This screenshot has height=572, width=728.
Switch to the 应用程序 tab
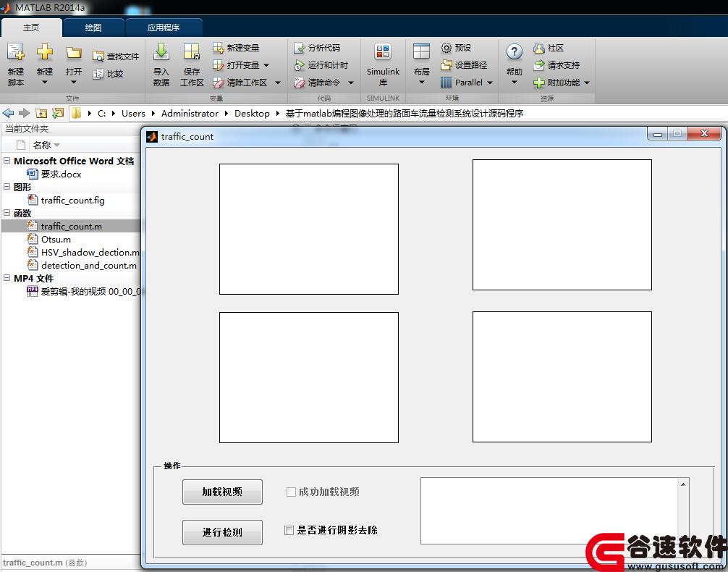(x=164, y=28)
